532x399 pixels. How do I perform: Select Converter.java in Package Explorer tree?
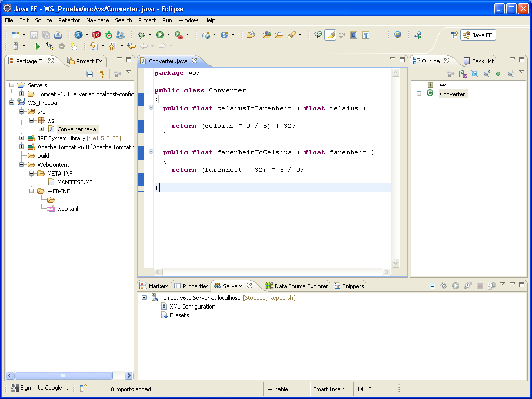click(x=76, y=129)
